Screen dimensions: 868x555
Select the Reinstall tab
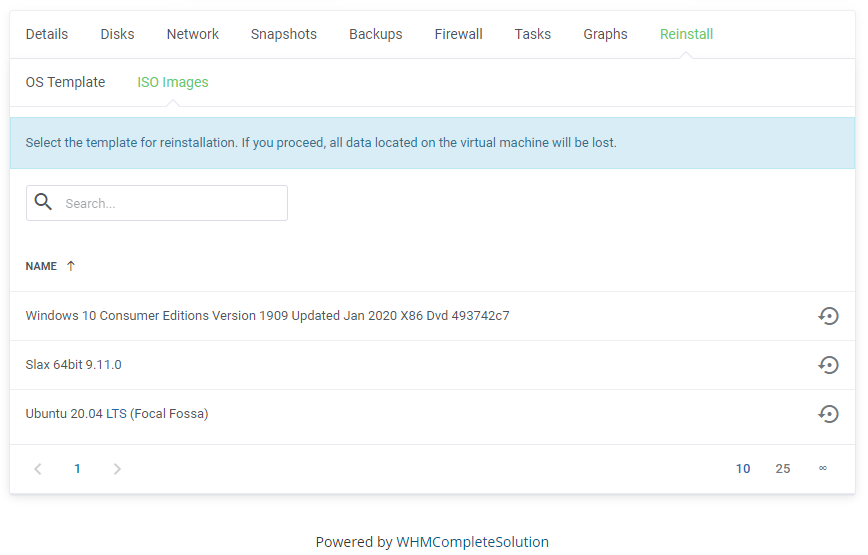pos(686,34)
